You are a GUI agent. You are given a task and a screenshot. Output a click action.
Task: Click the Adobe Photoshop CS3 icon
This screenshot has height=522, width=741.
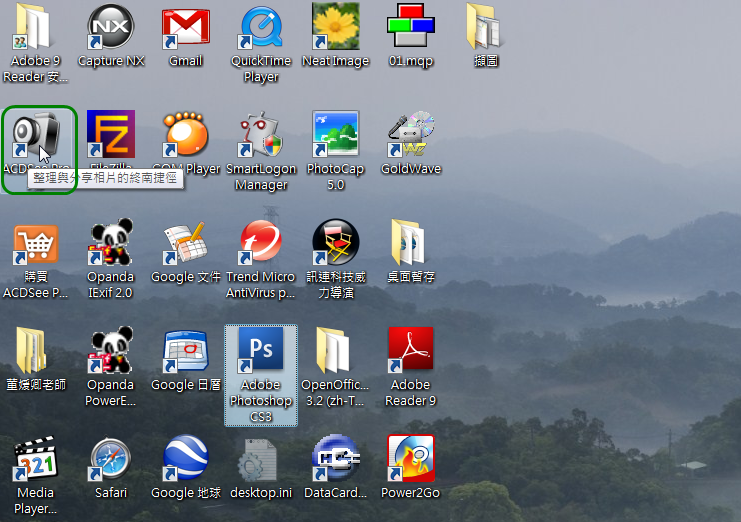click(x=261, y=350)
